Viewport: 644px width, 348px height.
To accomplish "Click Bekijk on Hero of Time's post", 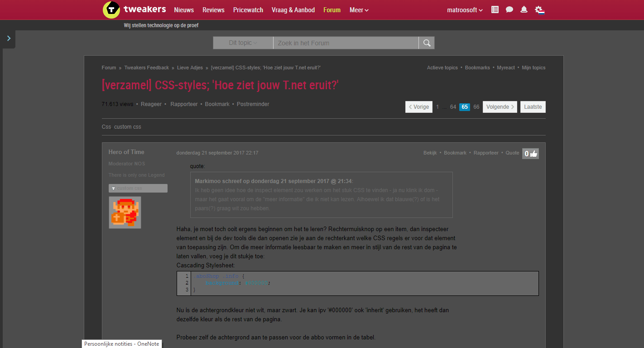I will click(430, 153).
